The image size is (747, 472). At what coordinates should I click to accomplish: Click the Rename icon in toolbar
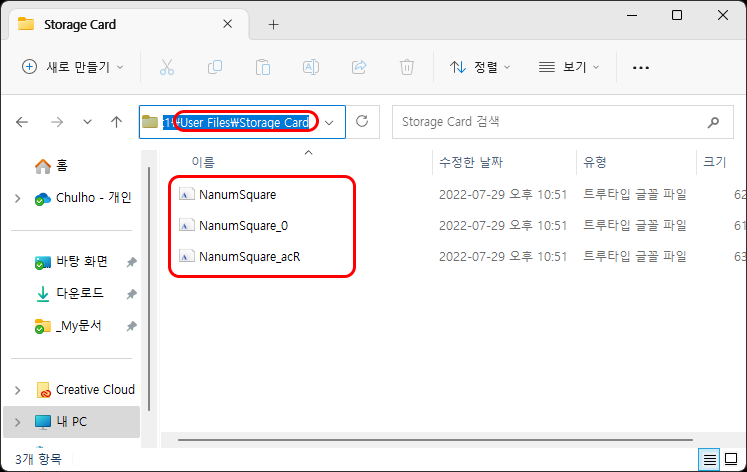[x=311, y=67]
